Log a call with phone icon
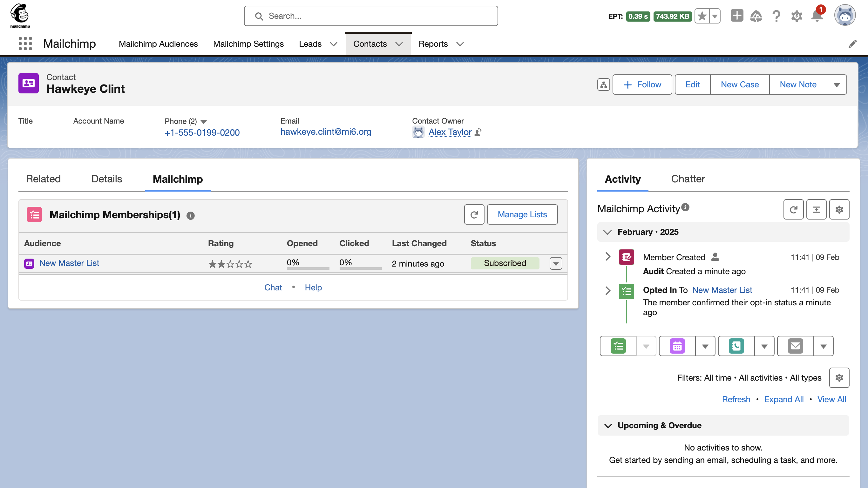Viewport: 868px width, 488px height. tap(736, 346)
